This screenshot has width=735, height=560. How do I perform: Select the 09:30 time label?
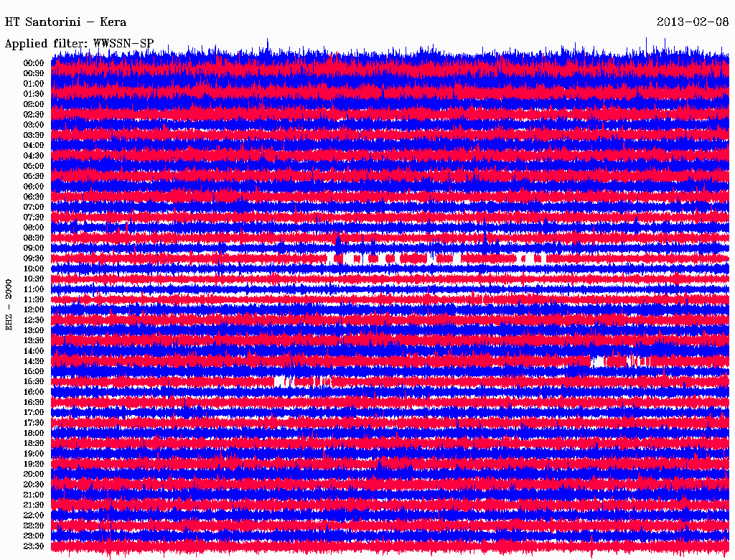coord(34,258)
